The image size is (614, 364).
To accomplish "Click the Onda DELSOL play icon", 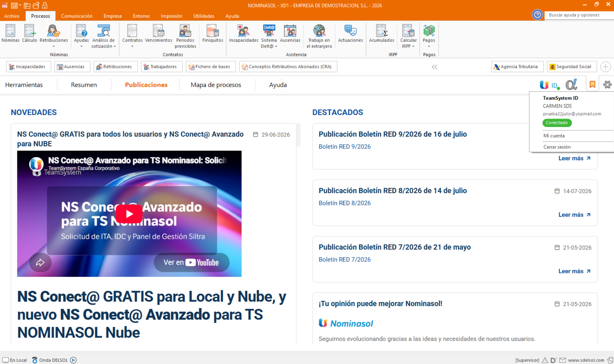I will click(x=73, y=360).
